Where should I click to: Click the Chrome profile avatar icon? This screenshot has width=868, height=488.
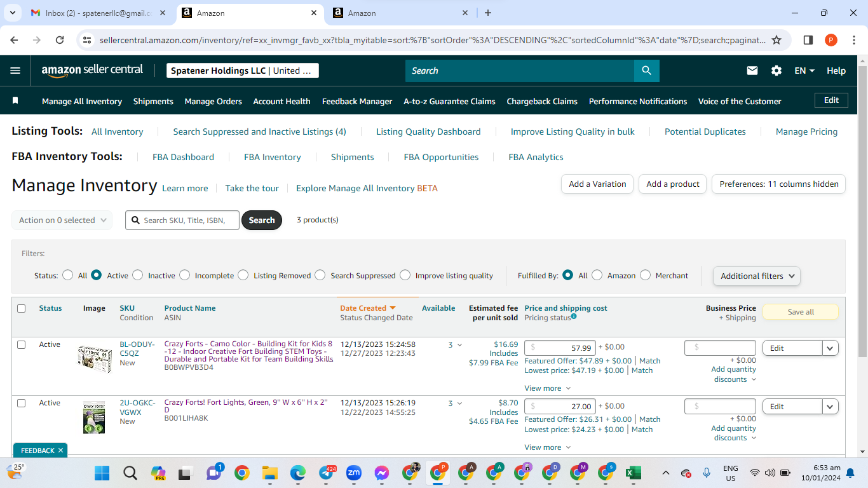click(x=831, y=40)
